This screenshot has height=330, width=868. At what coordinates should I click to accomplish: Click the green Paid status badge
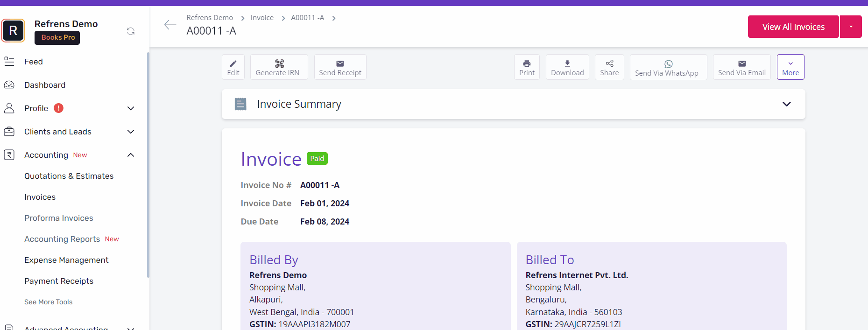pyautogui.click(x=317, y=159)
